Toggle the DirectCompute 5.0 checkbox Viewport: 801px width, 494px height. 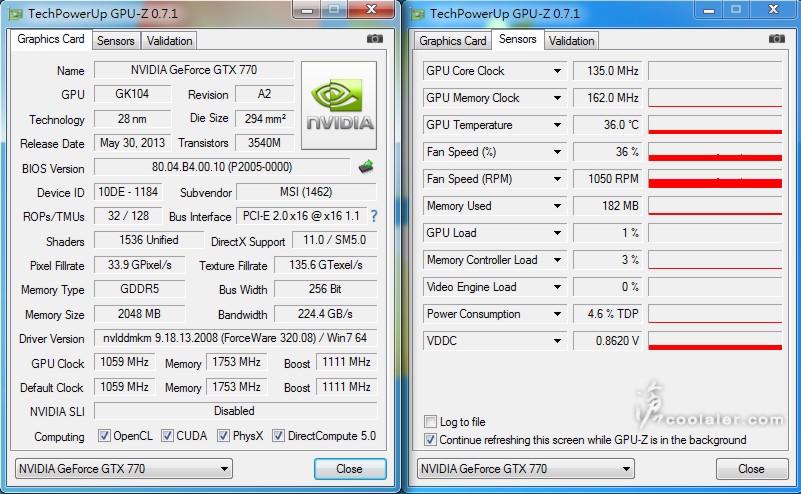(x=278, y=436)
